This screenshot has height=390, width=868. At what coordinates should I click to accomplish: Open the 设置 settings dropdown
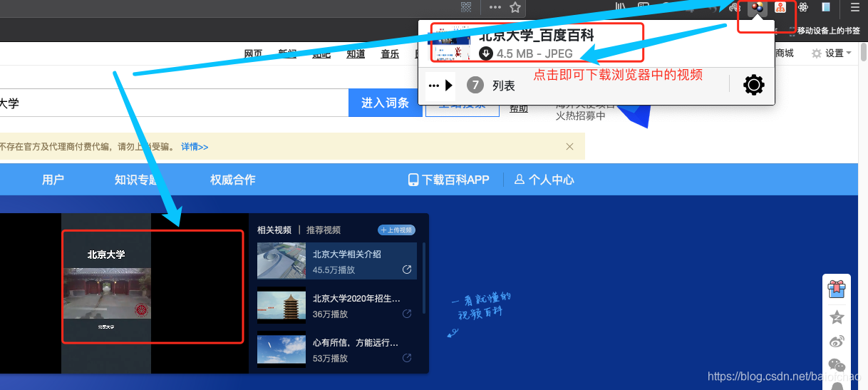(x=831, y=53)
